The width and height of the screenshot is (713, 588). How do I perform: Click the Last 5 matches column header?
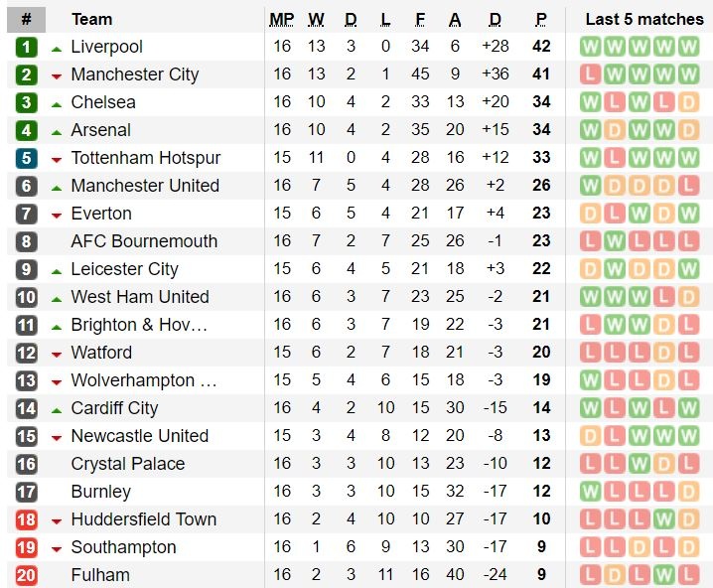pos(643,19)
